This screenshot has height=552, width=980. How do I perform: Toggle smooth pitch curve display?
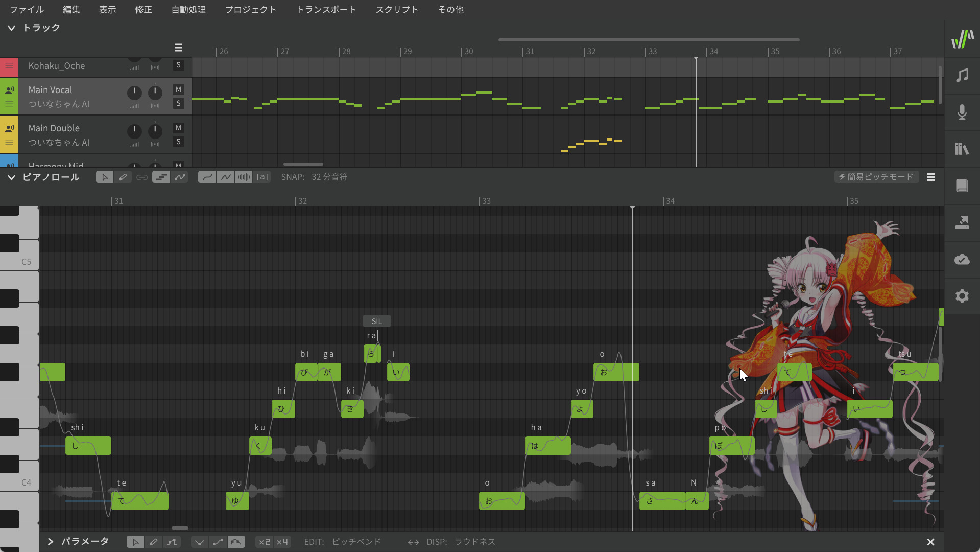pyautogui.click(x=207, y=177)
